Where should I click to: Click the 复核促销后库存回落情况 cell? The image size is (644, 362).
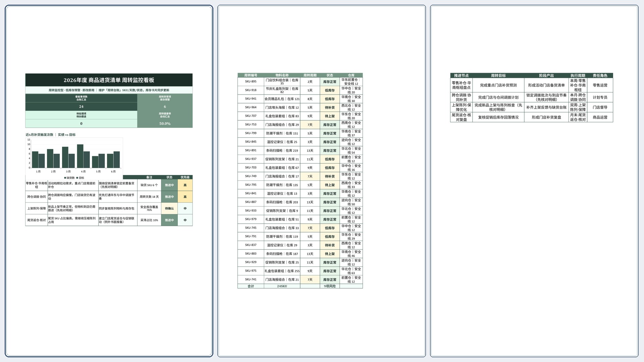(x=498, y=117)
